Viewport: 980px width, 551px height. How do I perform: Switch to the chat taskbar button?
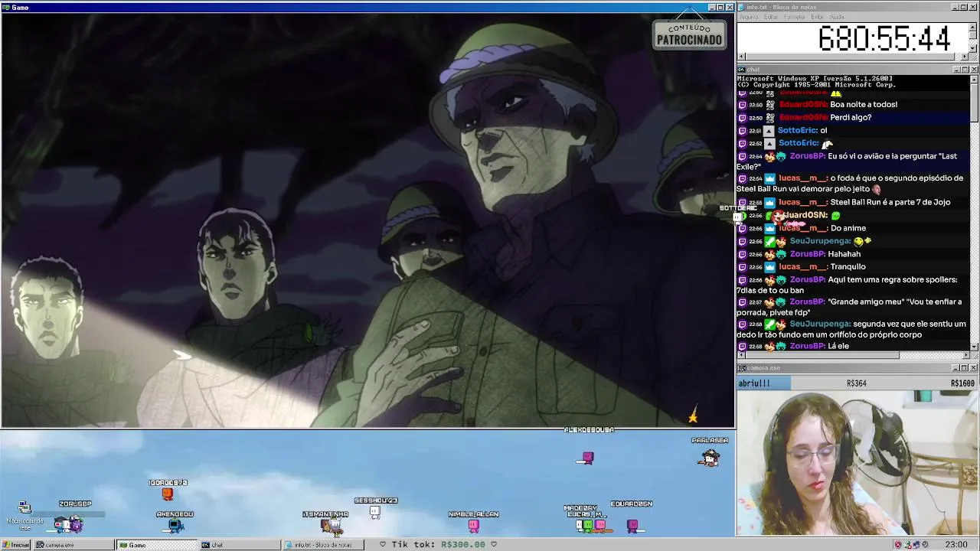pyautogui.click(x=239, y=545)
